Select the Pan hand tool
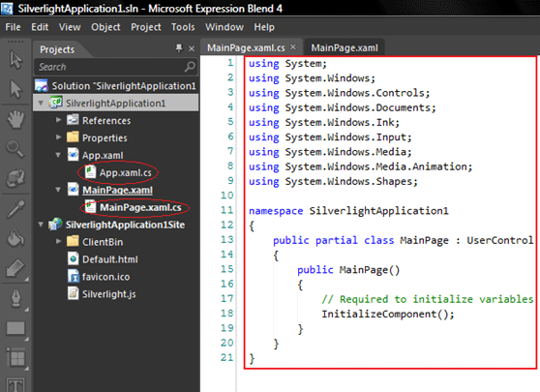540x392 pixels. 15,119
